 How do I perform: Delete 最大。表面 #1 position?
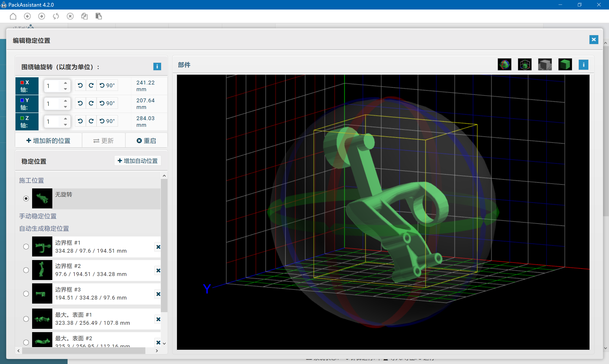coord(158,319)
